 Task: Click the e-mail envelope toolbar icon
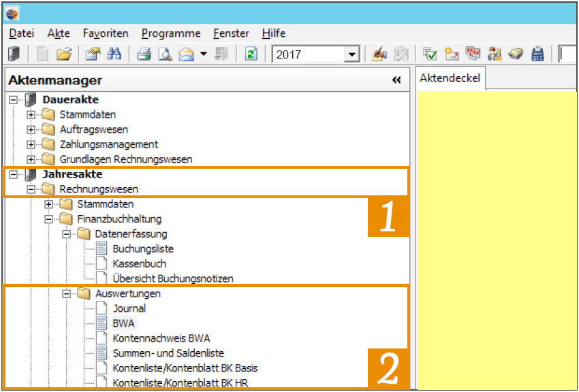pos(187,54)
